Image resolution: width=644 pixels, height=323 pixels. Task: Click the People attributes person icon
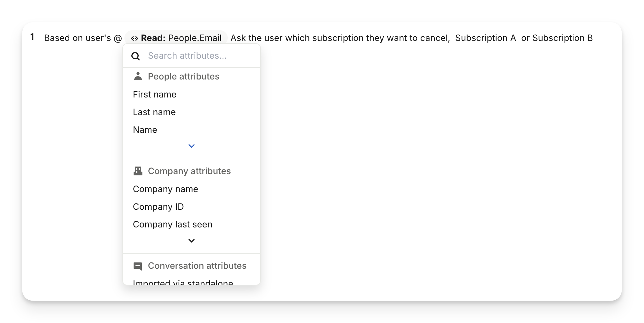tap(138, 76)
